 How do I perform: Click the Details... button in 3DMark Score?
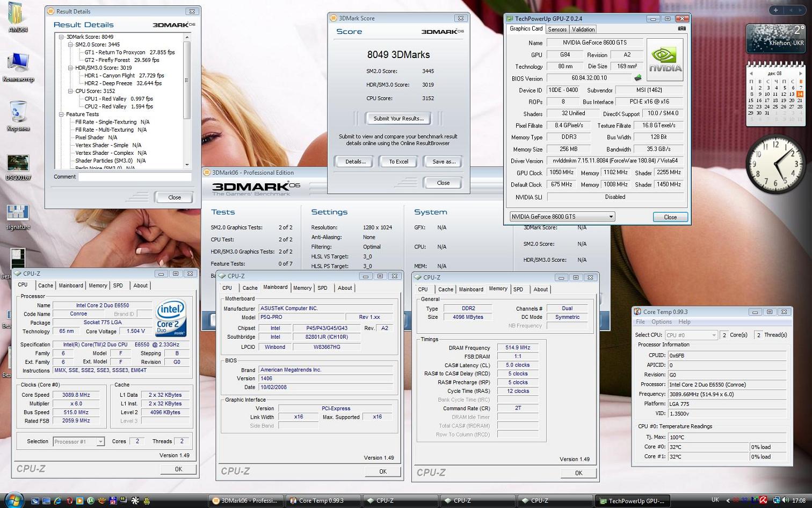click(355, 161)
